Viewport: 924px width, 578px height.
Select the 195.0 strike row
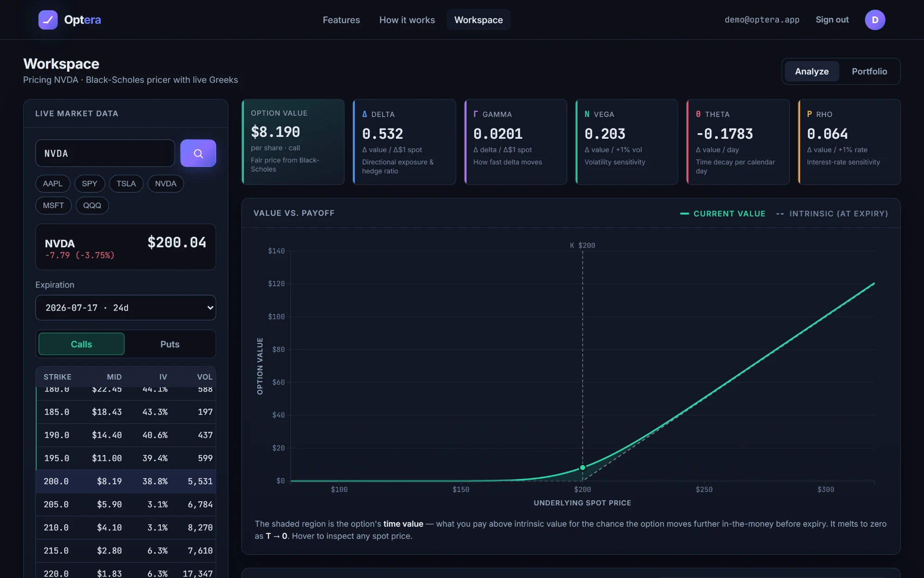pyautogui.click(x=126, y=458)
